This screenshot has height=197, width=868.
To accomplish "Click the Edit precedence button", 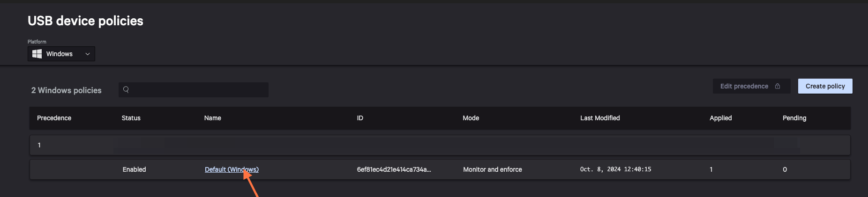I will (744, 86).
